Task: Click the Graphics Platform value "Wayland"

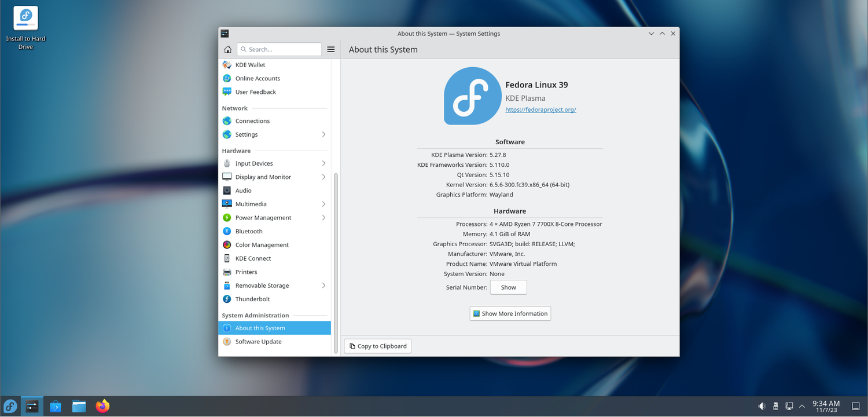Action: (501, 195)
